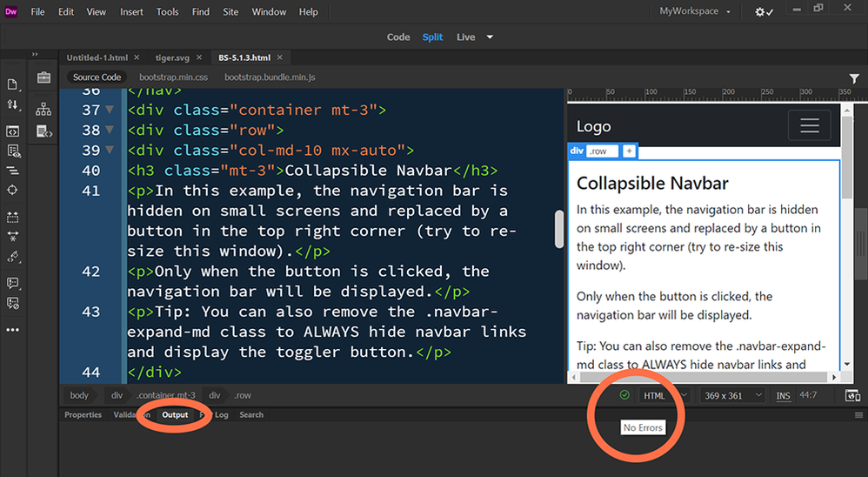This screenshot has height=477, width=868.
Task: Click Remove Comment icon
Action: click(x=12, y=303)
